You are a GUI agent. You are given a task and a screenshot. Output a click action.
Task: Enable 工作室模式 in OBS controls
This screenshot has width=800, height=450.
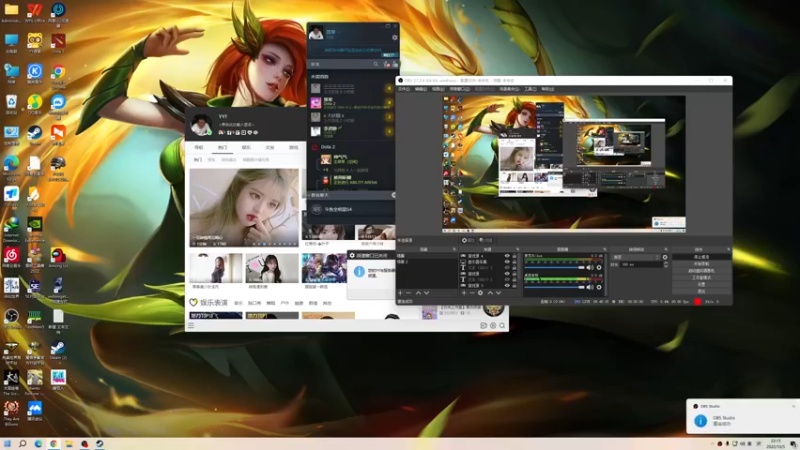(x=702, y=278)
